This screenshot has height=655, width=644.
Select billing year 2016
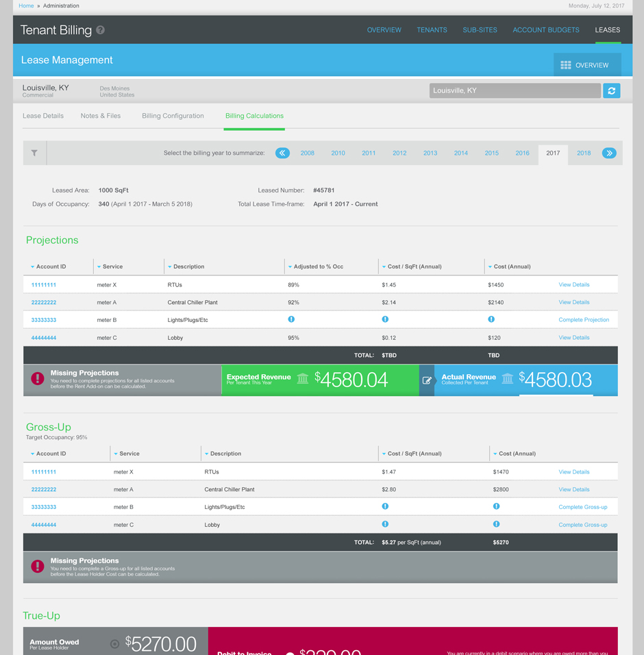(x=522, y=153)
